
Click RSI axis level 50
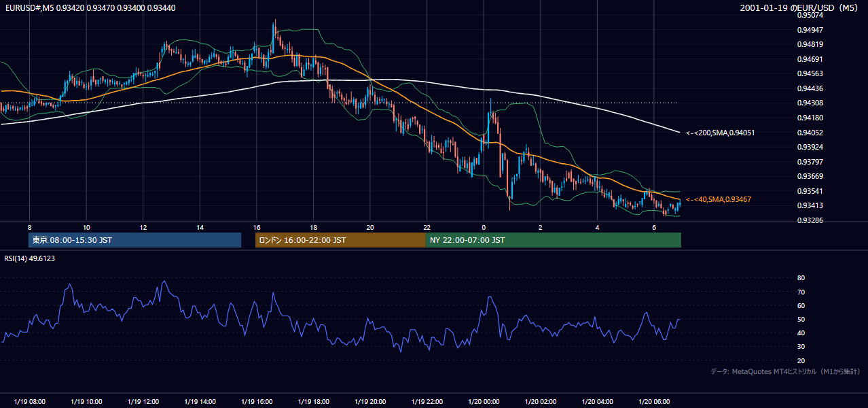tap(801, 319)
